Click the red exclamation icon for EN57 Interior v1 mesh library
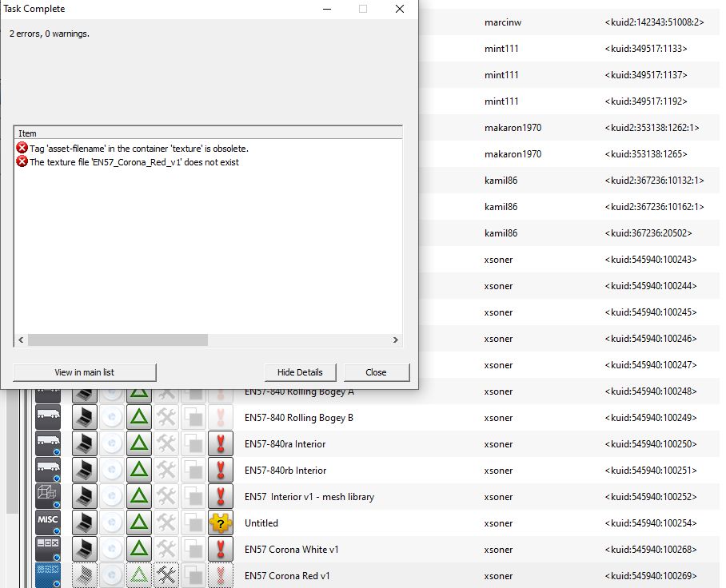 point(220,497)
